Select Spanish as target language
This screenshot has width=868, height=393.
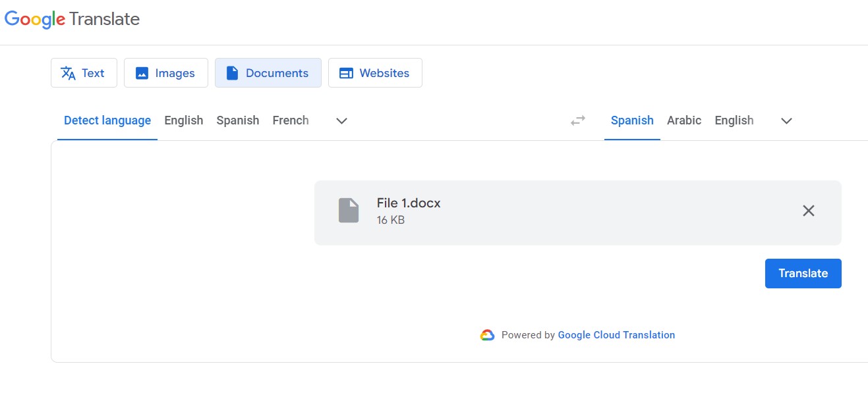coord(632,120)
